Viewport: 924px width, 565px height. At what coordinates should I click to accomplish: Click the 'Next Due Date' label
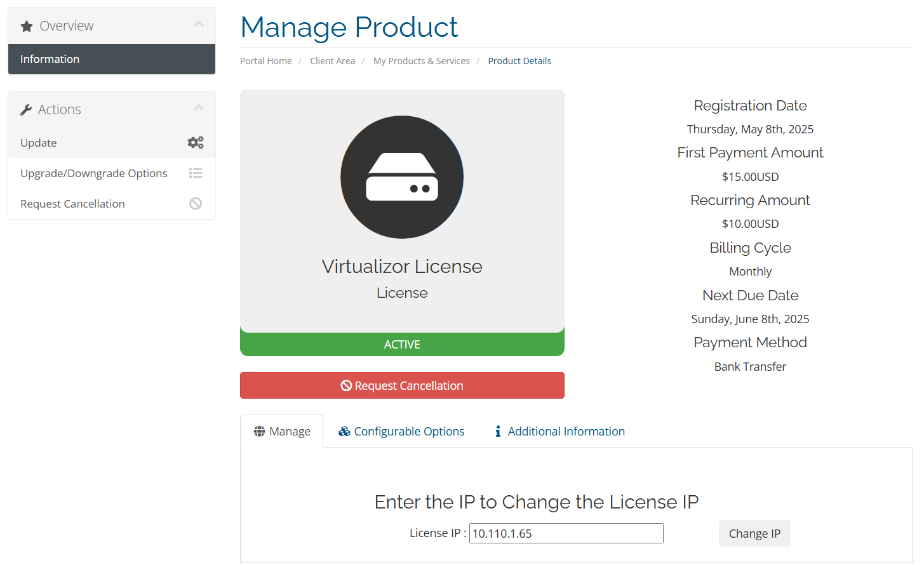pos(750,295)
